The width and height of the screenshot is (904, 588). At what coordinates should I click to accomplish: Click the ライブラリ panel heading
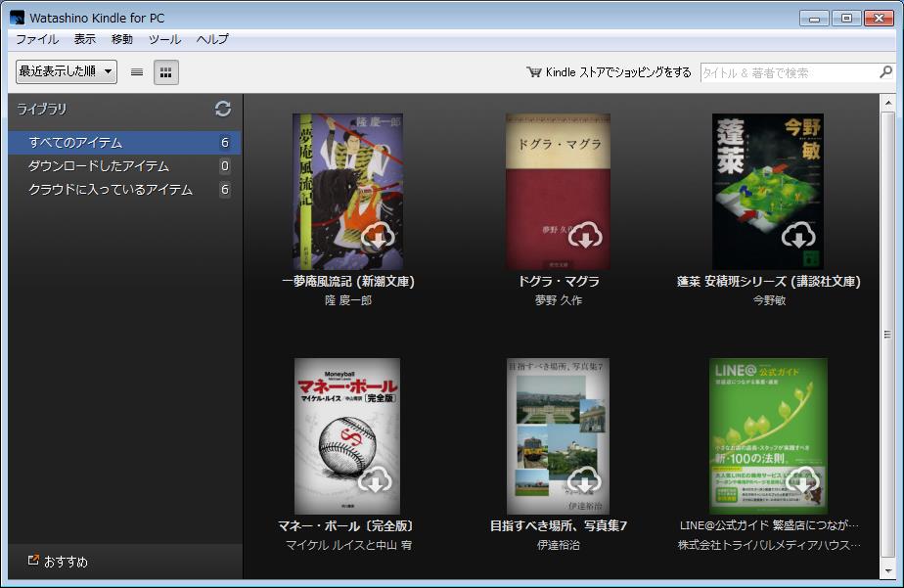click(x=41, y=109)
